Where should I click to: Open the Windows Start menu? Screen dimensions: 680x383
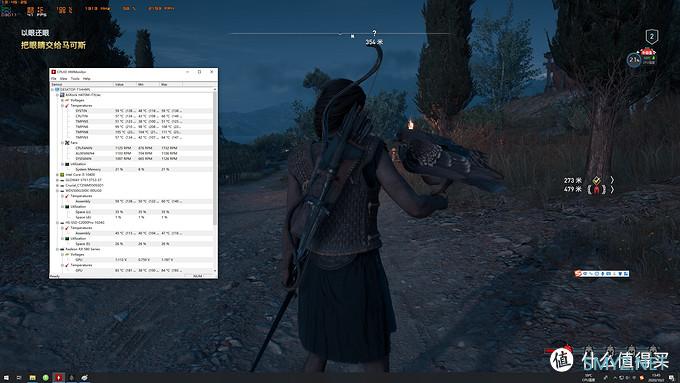[x=6, y=378]
